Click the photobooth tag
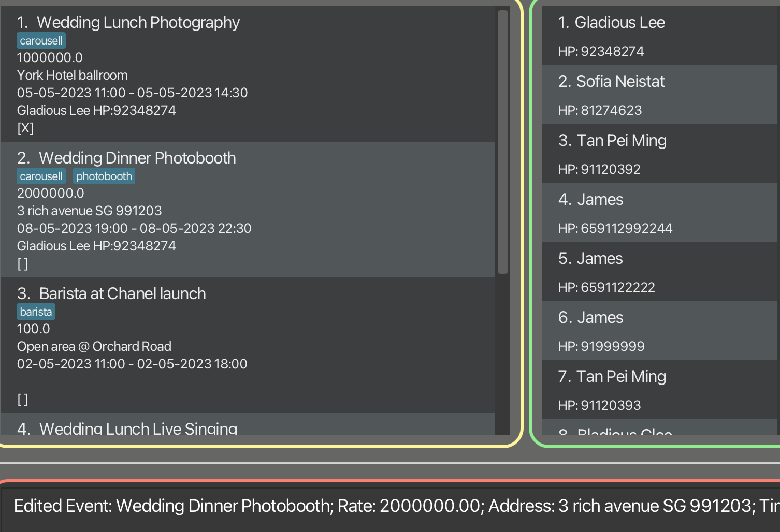The height and width of the screenshot is (532, 780). (x=104, y=176)
